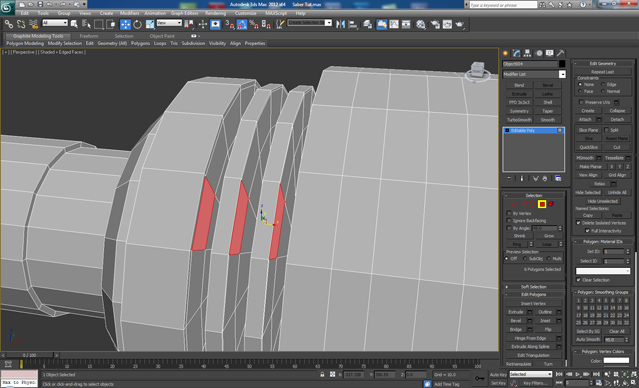Toggle Percent Snap icon
This screenshot has width=639, height=388.
(254, 24)
